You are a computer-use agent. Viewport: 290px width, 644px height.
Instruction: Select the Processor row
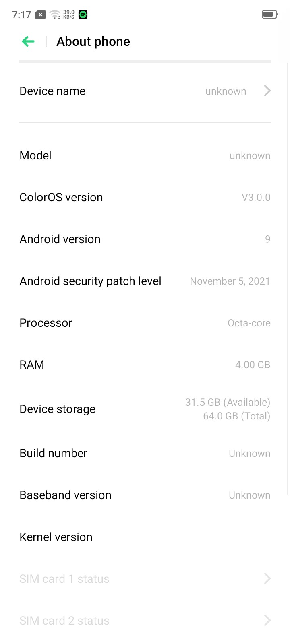coord(145,323)
